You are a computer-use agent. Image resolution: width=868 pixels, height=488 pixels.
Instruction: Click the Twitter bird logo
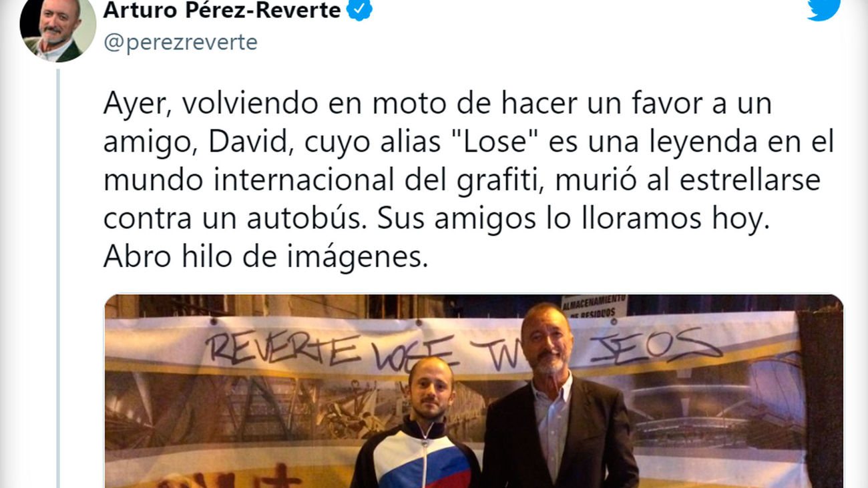pos(823,9)
